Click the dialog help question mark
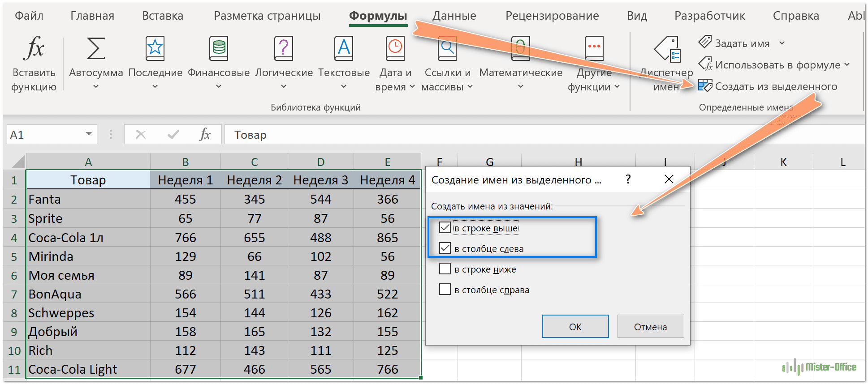868x384 pixels. click(x=628, y=179)
